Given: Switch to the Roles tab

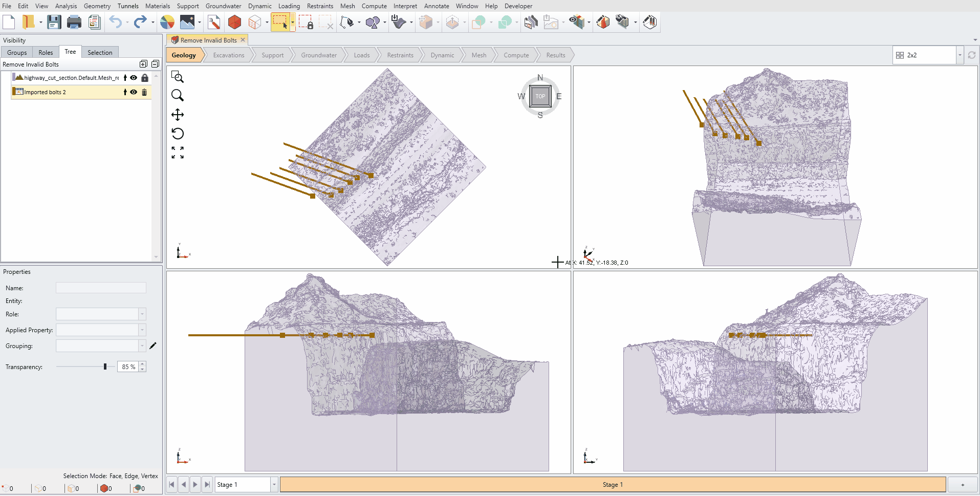Looking at the screenshot, I should [x=46, y=52].
